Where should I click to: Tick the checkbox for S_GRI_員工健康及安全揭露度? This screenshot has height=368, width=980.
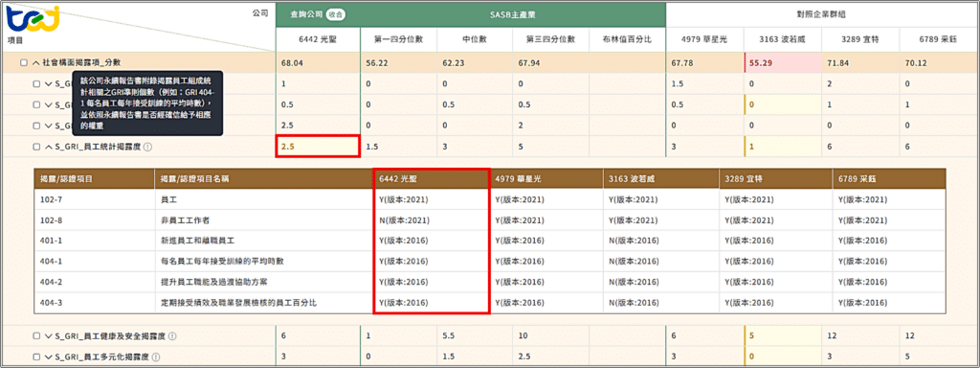[x=36, y=336]
